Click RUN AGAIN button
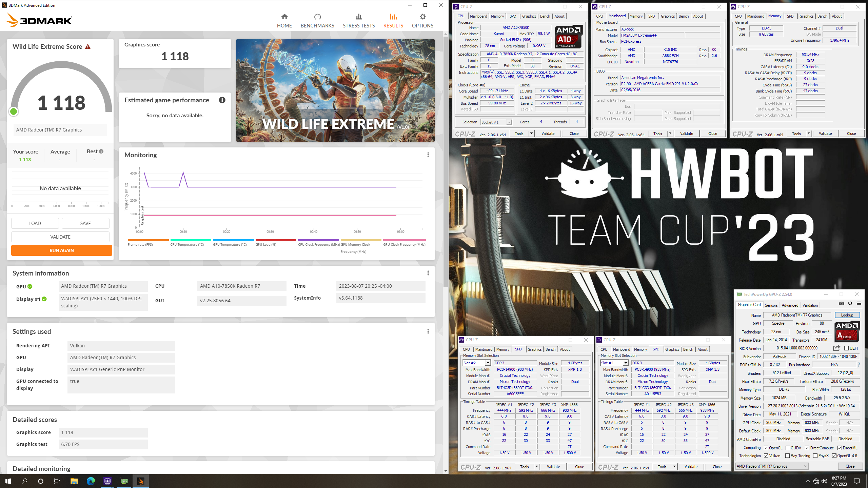Image resolution: width=868 pixels, height=488 pixels. click(x=62, y=250)
